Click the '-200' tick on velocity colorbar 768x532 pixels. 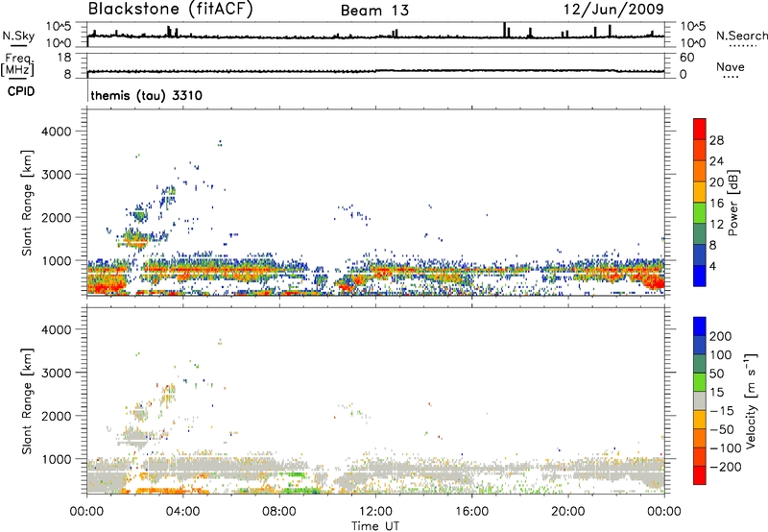(724, 467)
